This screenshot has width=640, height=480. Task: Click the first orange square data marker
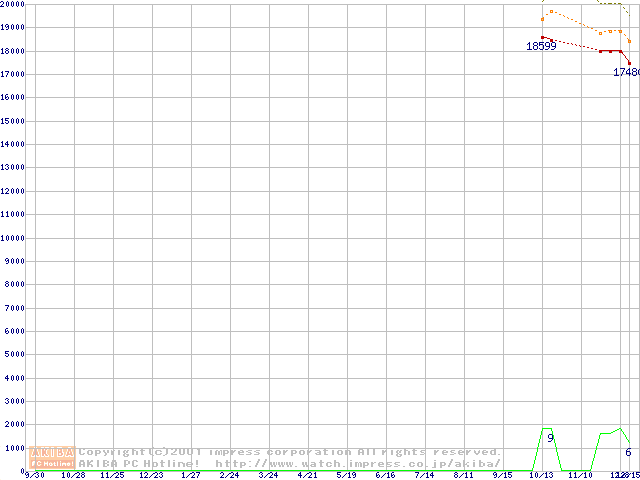(543, 19)
